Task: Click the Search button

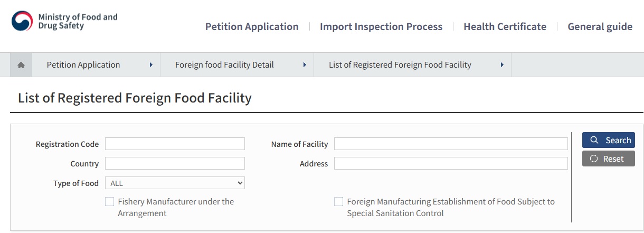Action: tap(609, 140)
